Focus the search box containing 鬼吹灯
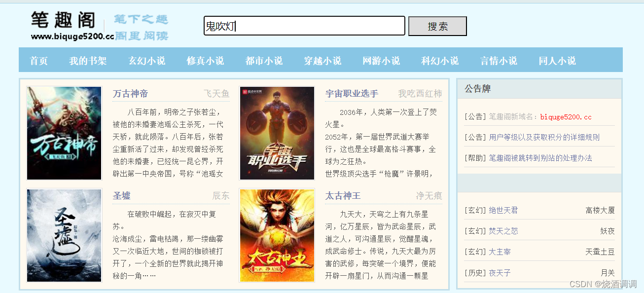644x293 pixels. pos(304,26)
